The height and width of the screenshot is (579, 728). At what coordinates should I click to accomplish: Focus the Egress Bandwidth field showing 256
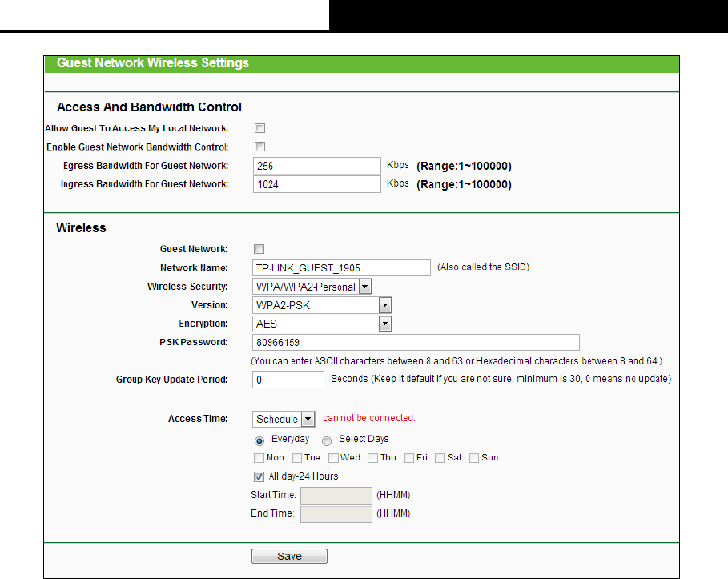point(316,166)
